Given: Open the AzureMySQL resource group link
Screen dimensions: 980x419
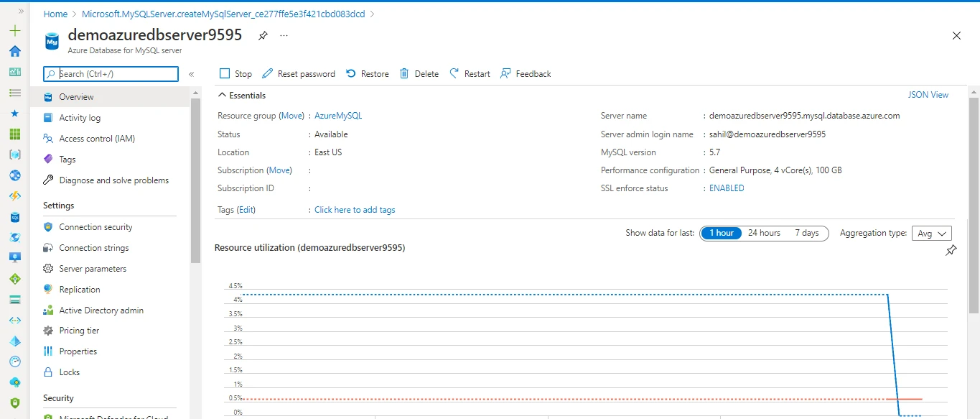Looking at the screenshot, I should 338,115.
